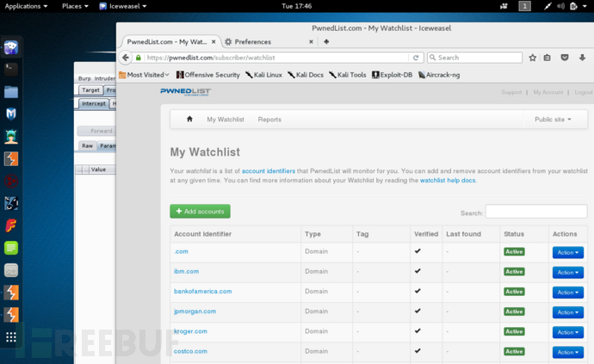Click the Support link in the header

point(511,92)
